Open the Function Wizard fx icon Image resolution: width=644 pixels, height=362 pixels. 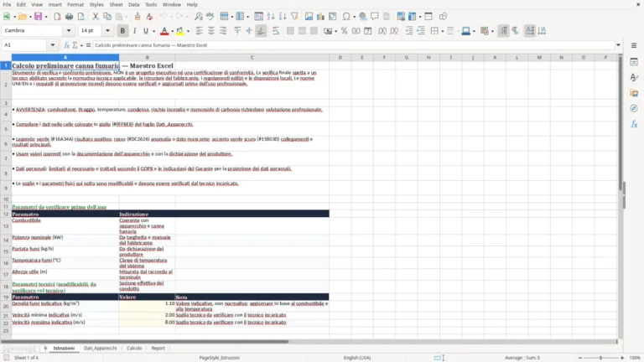66,45
